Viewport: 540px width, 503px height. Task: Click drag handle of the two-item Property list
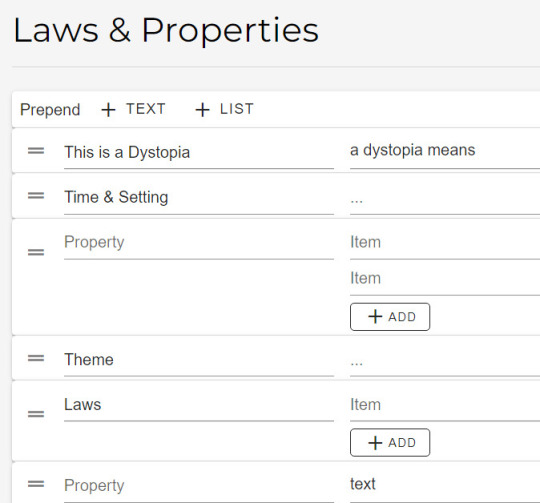pos(36,252)
